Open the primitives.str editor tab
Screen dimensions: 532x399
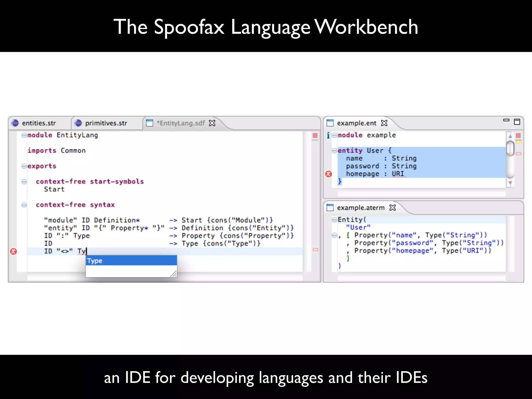(106, 123)
